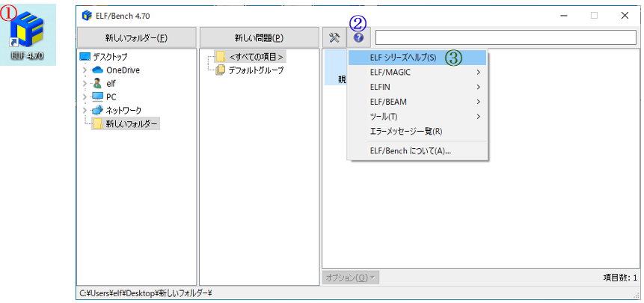Viewport: 644px width, 303px height.
Task: Click the 項目数: 1 status text
Action: pos(620,278)
